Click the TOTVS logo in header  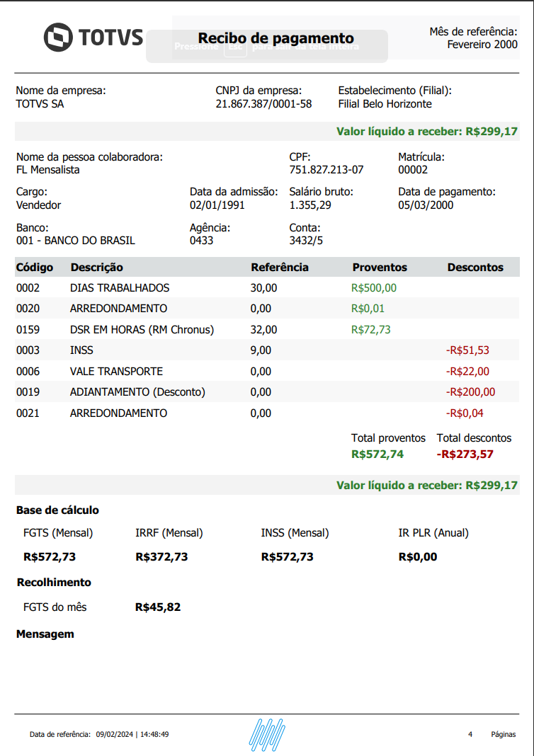(93, 38)
